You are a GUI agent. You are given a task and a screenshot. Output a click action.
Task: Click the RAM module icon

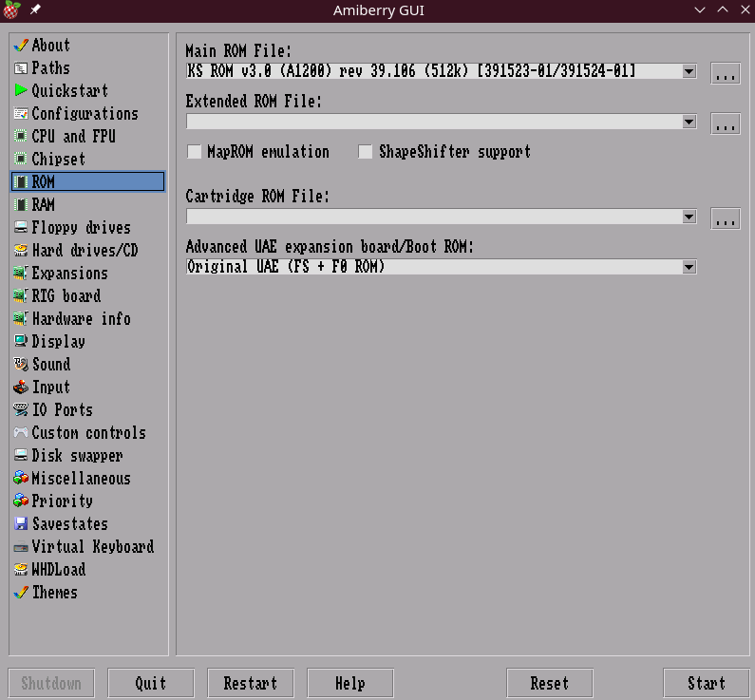[x=21, y=204]
